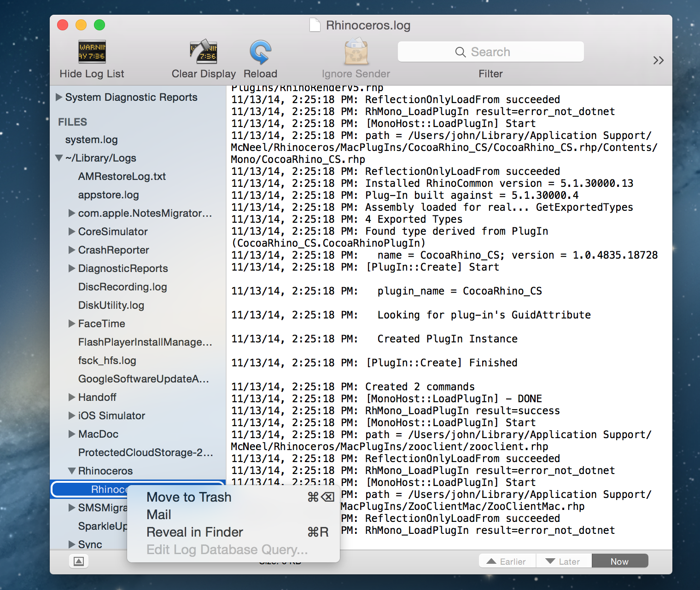Screen dimensions: 700x590
Task: Click the bottom-left sidebar image button
Action: [x=79, y=561]
